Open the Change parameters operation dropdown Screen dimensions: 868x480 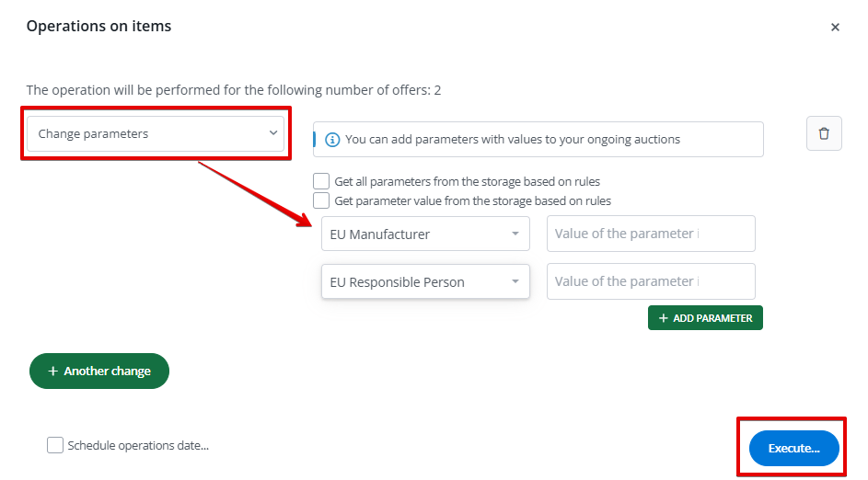155,133
